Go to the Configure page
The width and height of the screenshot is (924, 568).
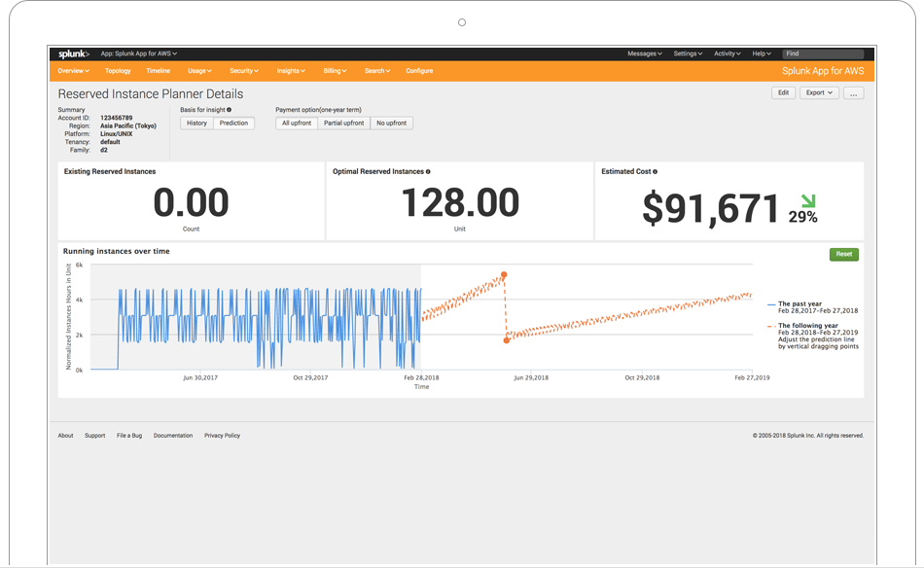[x=419, y=71]
